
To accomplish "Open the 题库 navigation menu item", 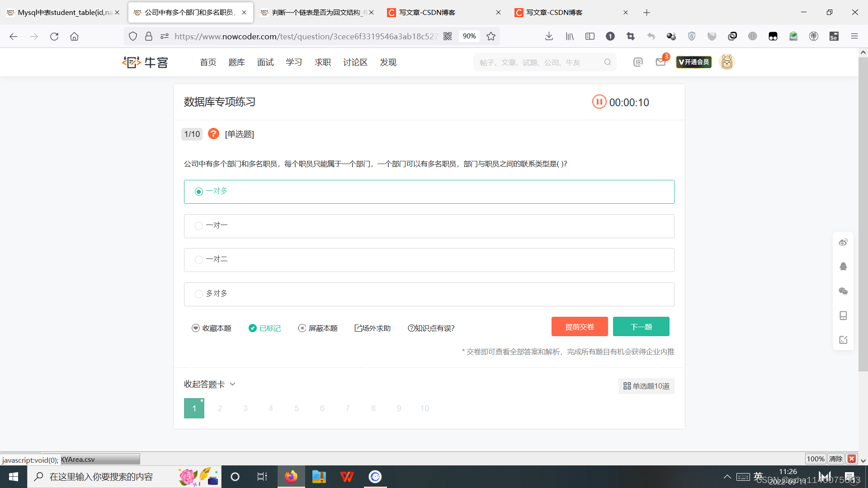I will (x=237, y=62).
